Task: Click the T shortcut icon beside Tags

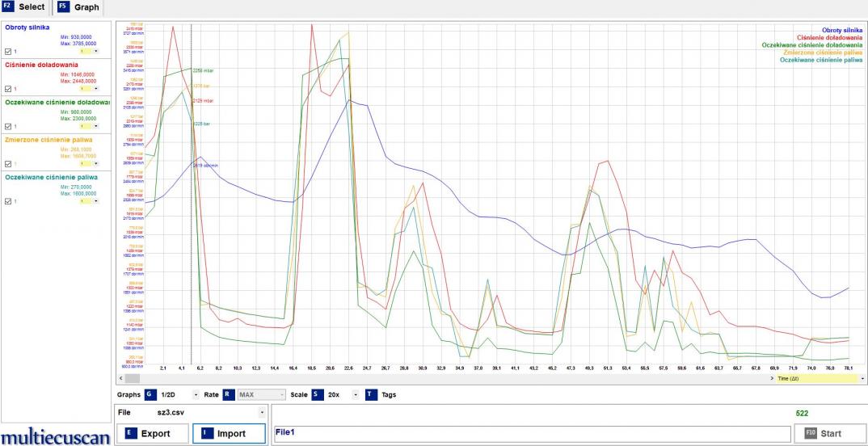Action: click(371, 394)
